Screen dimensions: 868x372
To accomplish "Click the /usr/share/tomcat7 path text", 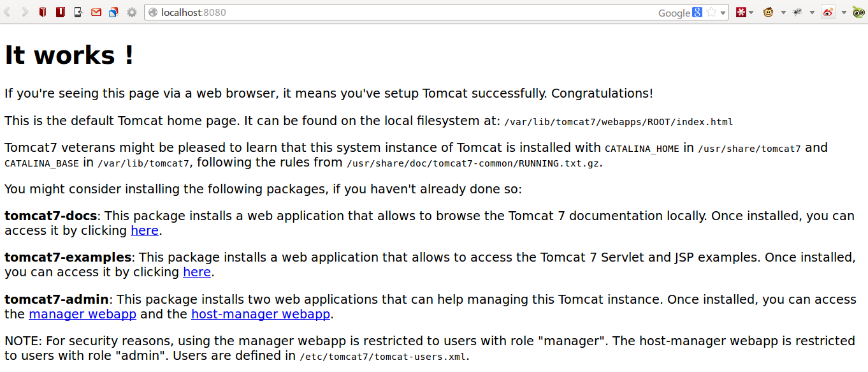I will tap(749, 149).
